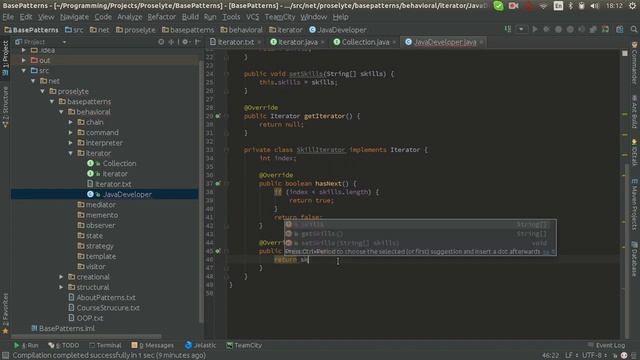Viewport: 640px width, 360px height.
Task: Collapse the src folder
Action: click(24, 71)
